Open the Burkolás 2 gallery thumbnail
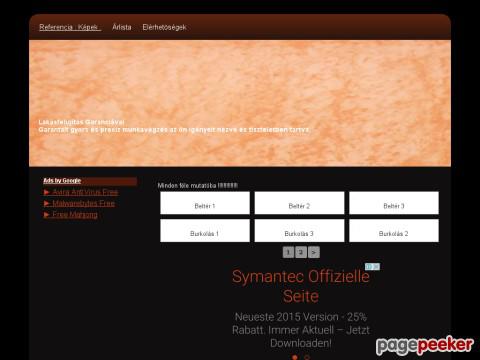The width and height of the screenshot is (480, 360). (394, 230)
